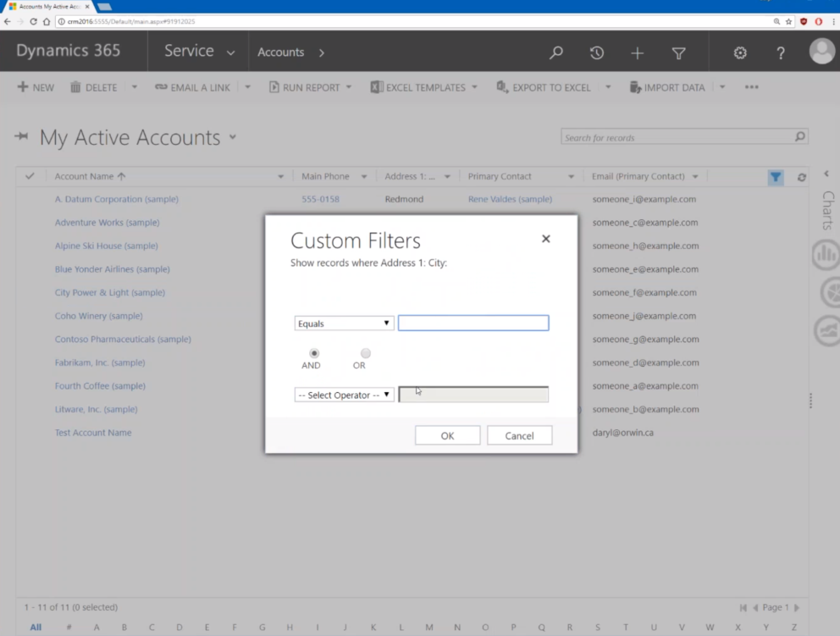Open the My Active Accounts view selector

pyautogui.click(x=233, y=136)
